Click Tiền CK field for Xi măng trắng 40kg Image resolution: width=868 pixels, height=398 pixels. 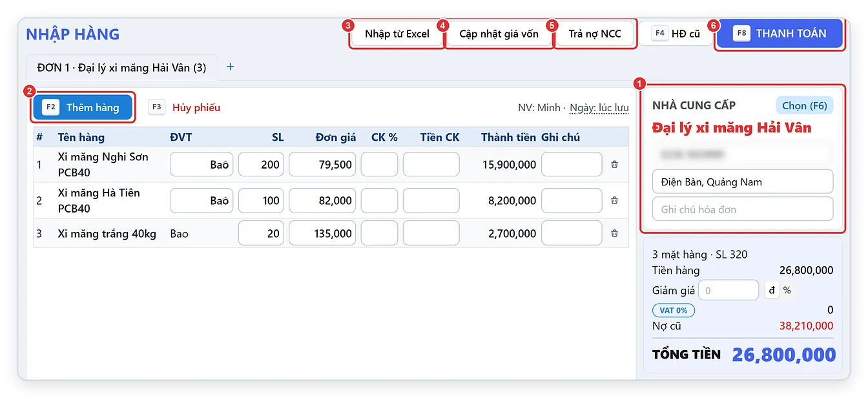pyautogui.click(x=431, y=233)
